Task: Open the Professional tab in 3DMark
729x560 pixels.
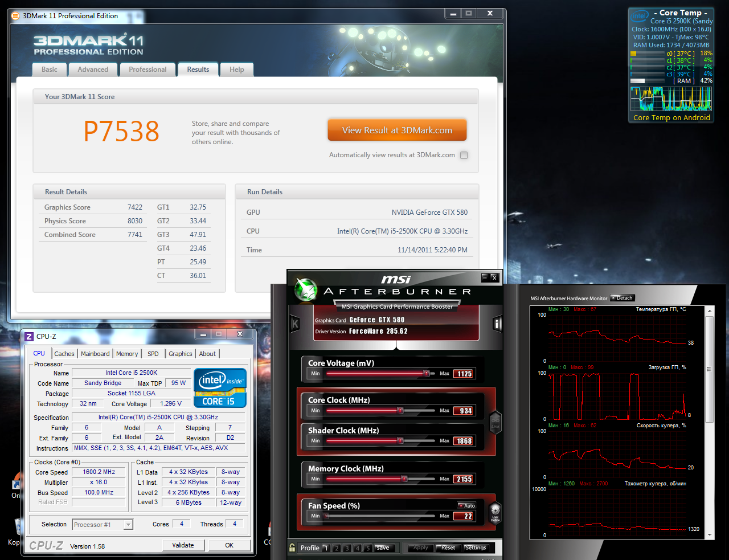Action: click(x=148, y=70)
